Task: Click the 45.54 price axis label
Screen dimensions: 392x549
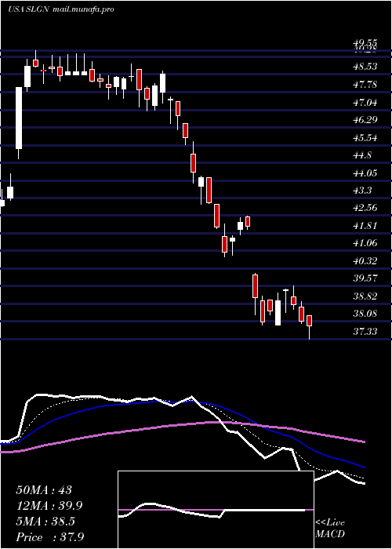Action: pyautogui.click(x=365, y=137)
